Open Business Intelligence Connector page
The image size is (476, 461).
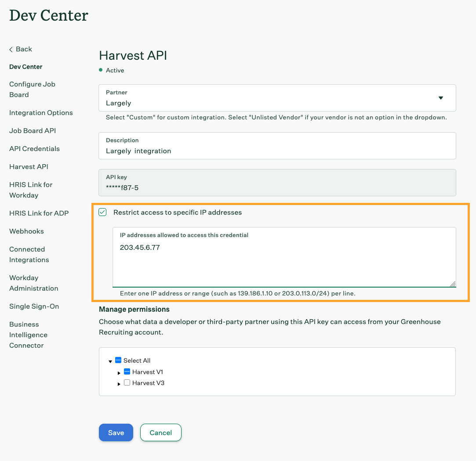tap(28, 335)
